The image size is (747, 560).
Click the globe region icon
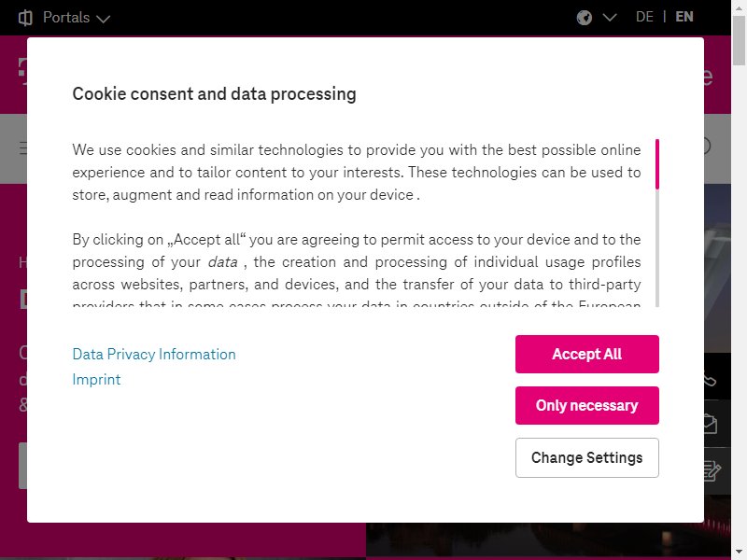585,18
